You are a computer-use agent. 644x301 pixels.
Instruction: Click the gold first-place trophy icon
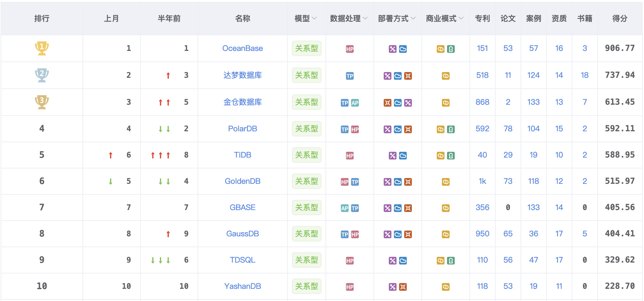[x=42, y=48]
